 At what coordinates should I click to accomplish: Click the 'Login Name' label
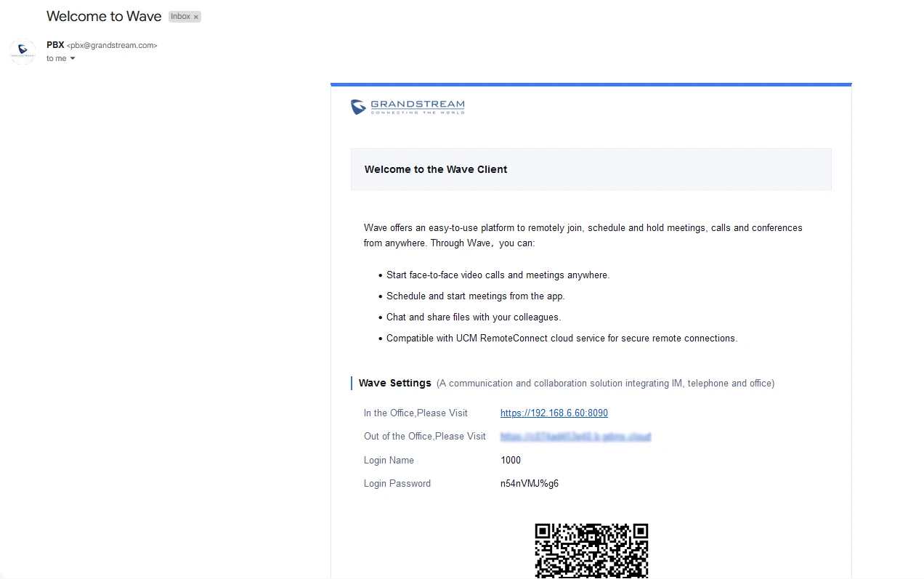point(389,460)
